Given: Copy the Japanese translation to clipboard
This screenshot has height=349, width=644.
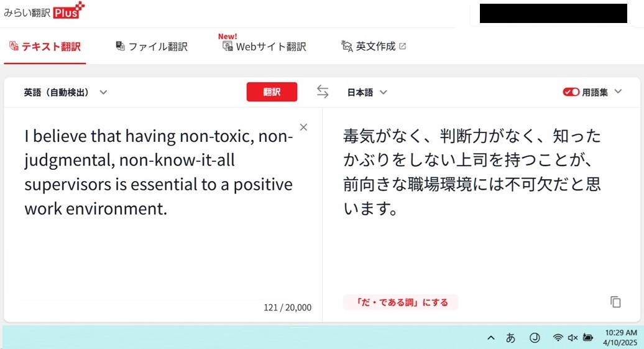Looking at the screenshot, I should point(615,302).
